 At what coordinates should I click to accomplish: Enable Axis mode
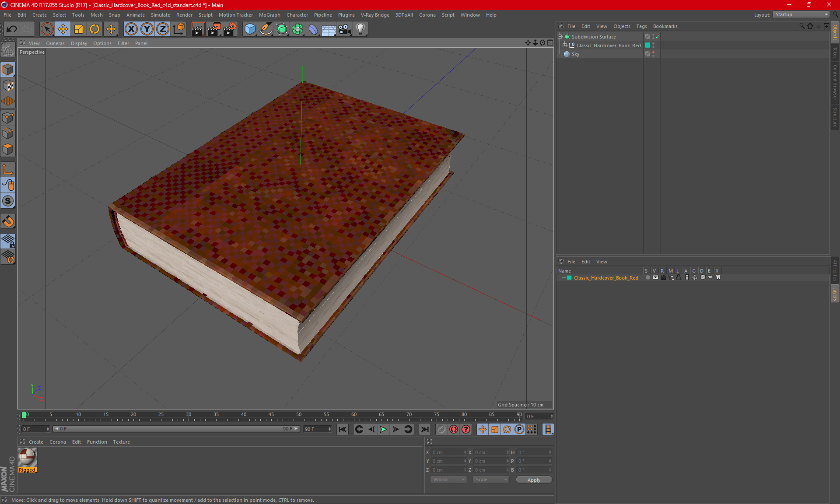(x=8, y=169)
